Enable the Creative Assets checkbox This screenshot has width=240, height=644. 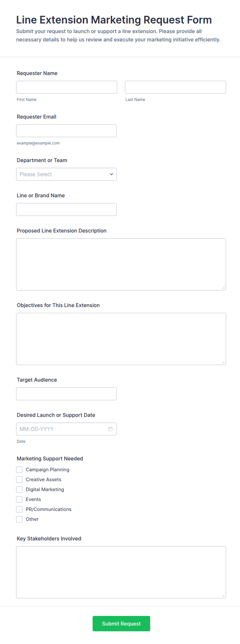pyautogui.click(x=19, y=480)
